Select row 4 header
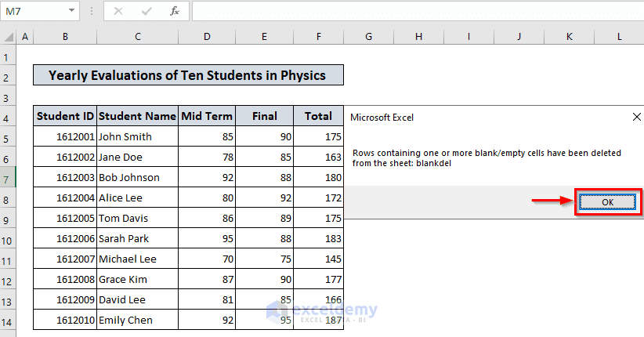 pos(8,116)
